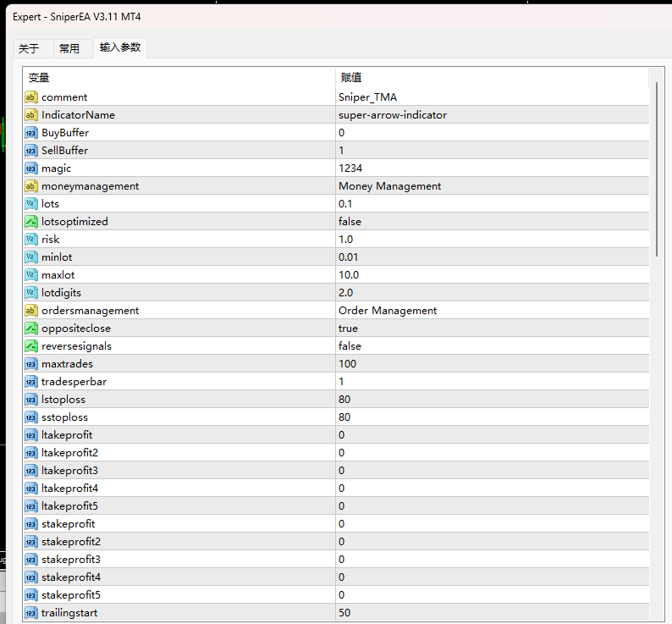Click the integer icon beside BuyBuffer

(x=30, y=133)
